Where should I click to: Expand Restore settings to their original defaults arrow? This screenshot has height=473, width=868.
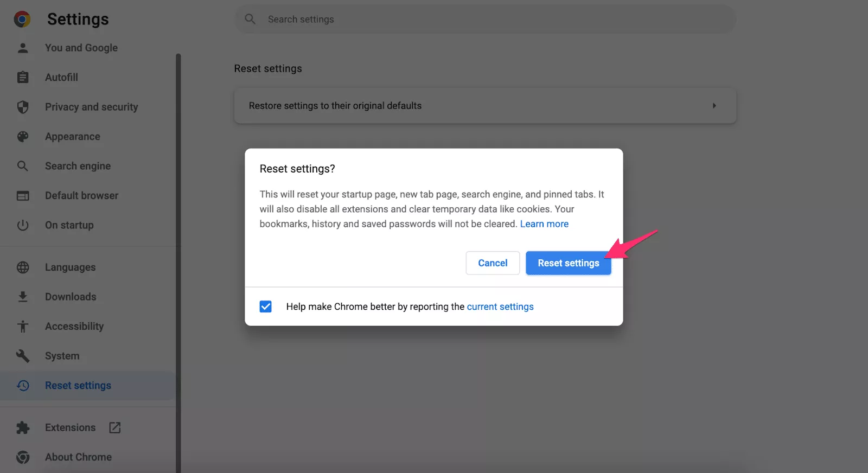pos(714,106)
